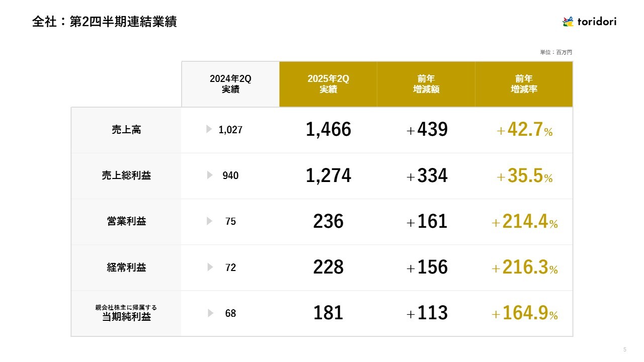This screenshot has width=644, height=362.
Task: Click the triangle arrow beside 940
Action: tap(209, 175)
